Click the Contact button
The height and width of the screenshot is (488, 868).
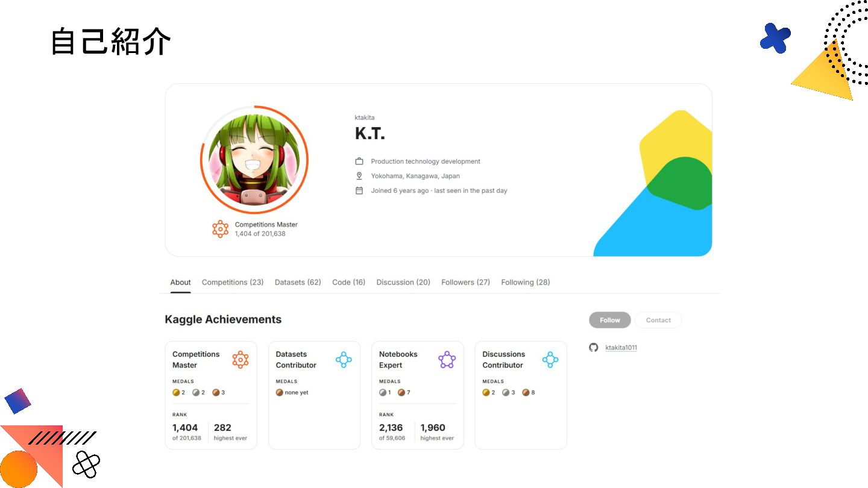pos(658,320)
